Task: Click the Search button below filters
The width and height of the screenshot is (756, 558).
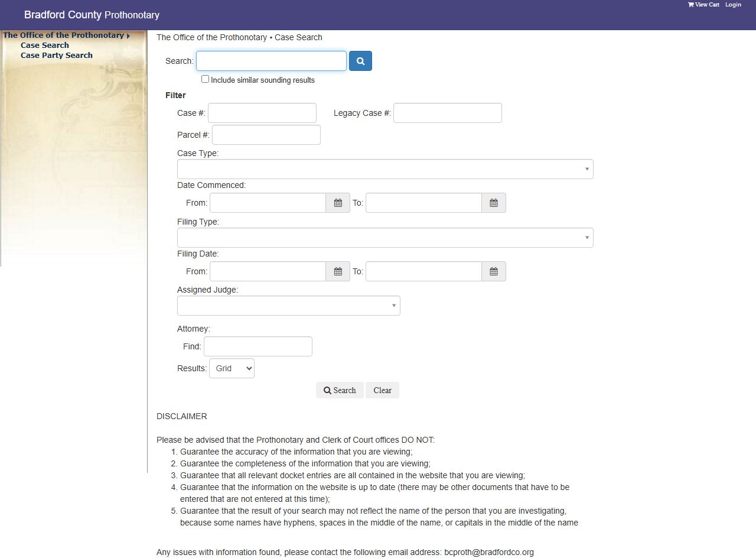Action: click(x=340, y=390)
